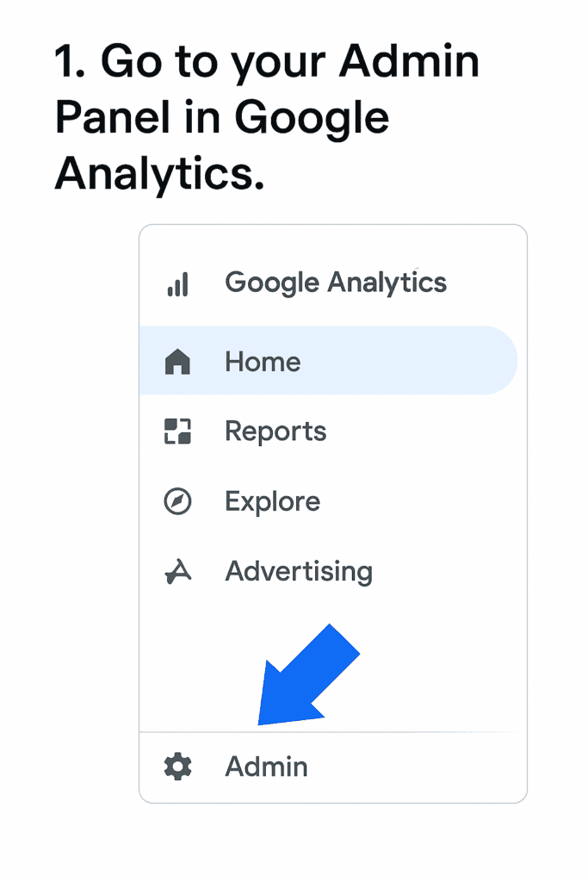Click the large blue arrow graphic

pyautogui.click(x=308, y=675)
